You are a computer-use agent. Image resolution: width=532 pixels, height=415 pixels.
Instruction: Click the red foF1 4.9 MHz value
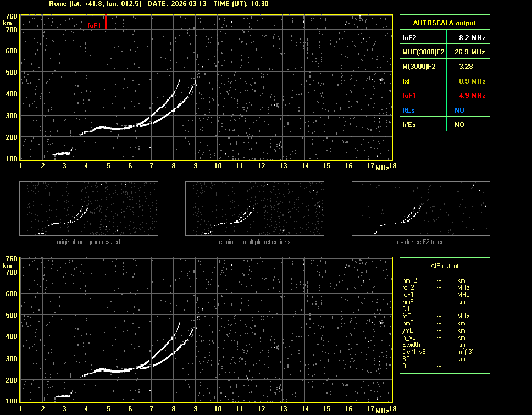click(x=472, y=96)
